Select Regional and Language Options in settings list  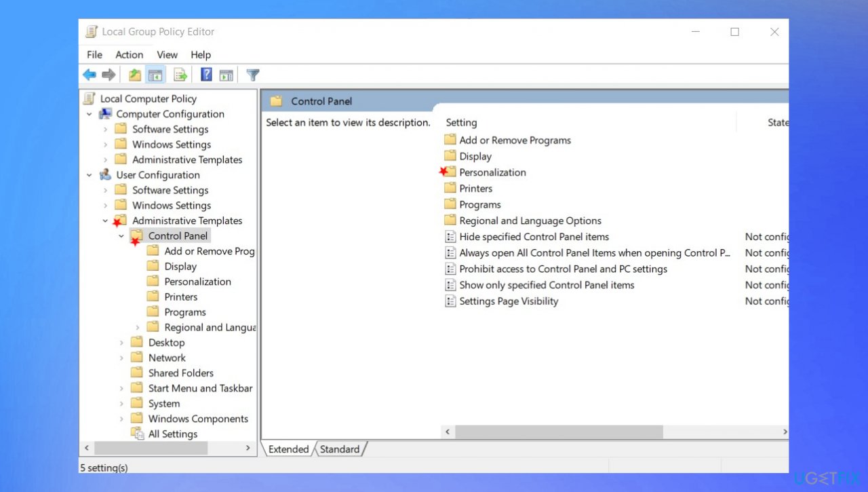click(x=530, y=221)
